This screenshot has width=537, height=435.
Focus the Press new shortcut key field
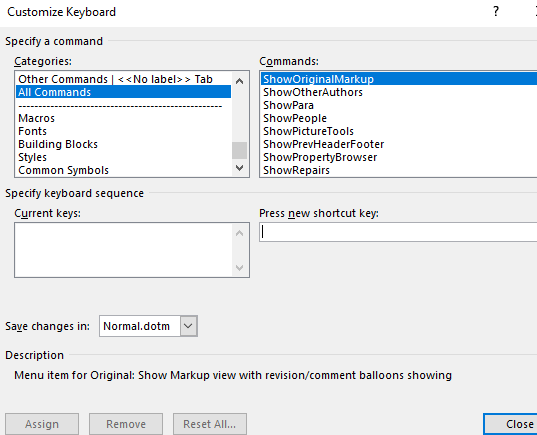(x=398, y=232)
